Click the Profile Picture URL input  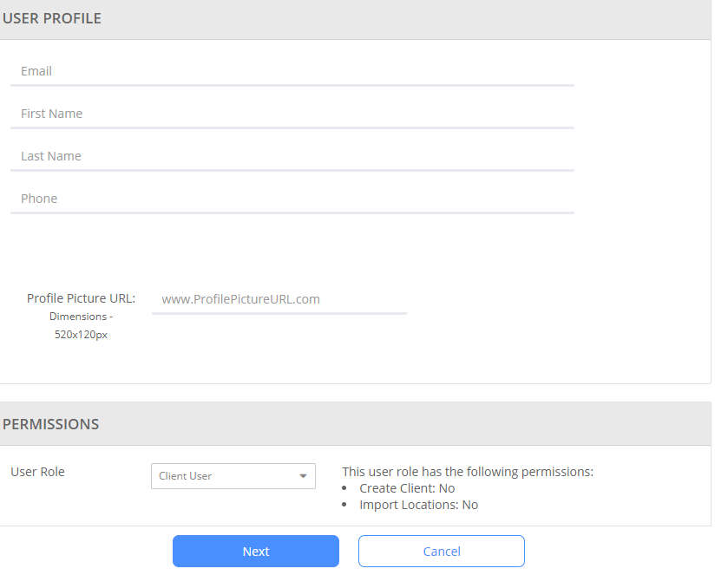(279, 300)
